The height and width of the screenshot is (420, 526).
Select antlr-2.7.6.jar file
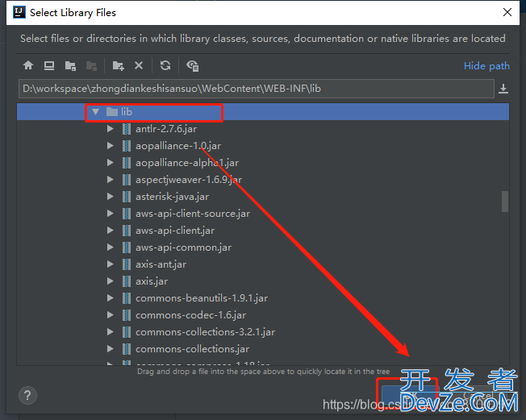[x=166, y=129]
